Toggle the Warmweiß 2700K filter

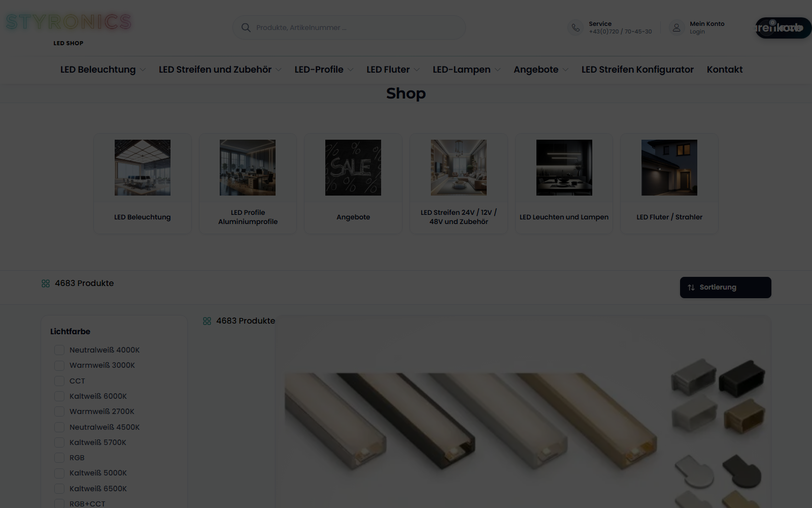59,411
